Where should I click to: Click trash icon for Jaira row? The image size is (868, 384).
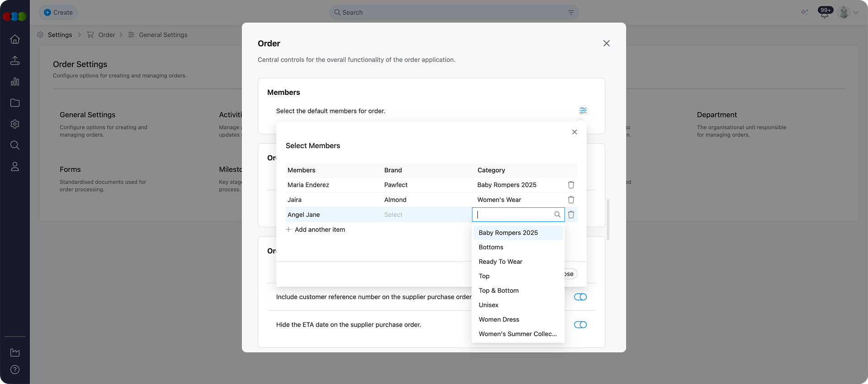tap(571, 200)
